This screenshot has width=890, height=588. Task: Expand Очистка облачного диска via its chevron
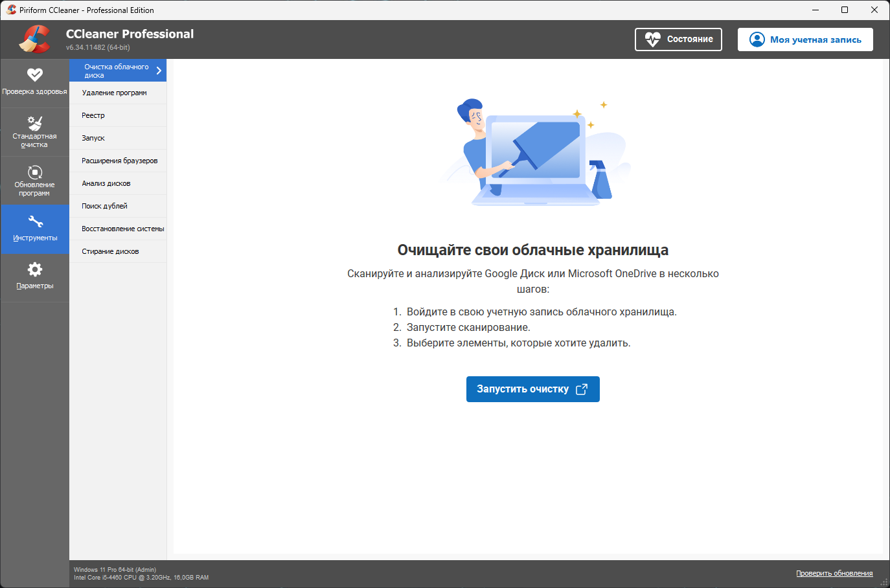[x=159, y=70]
